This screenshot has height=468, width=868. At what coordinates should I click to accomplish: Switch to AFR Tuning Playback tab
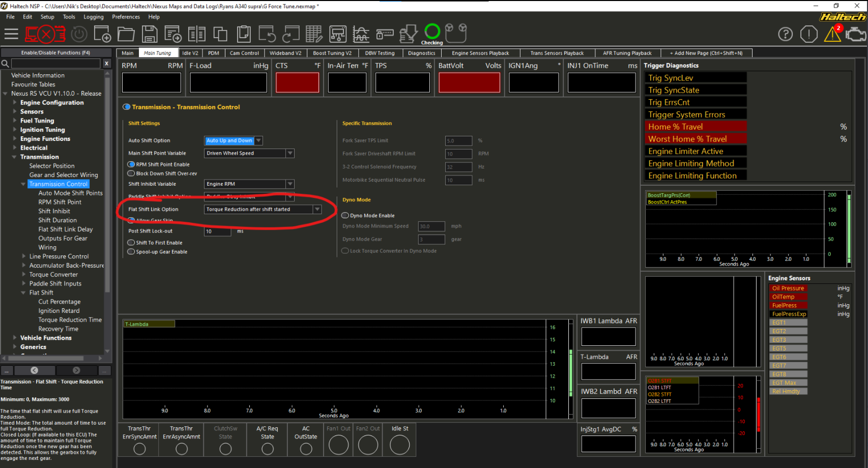coord(627,53)
